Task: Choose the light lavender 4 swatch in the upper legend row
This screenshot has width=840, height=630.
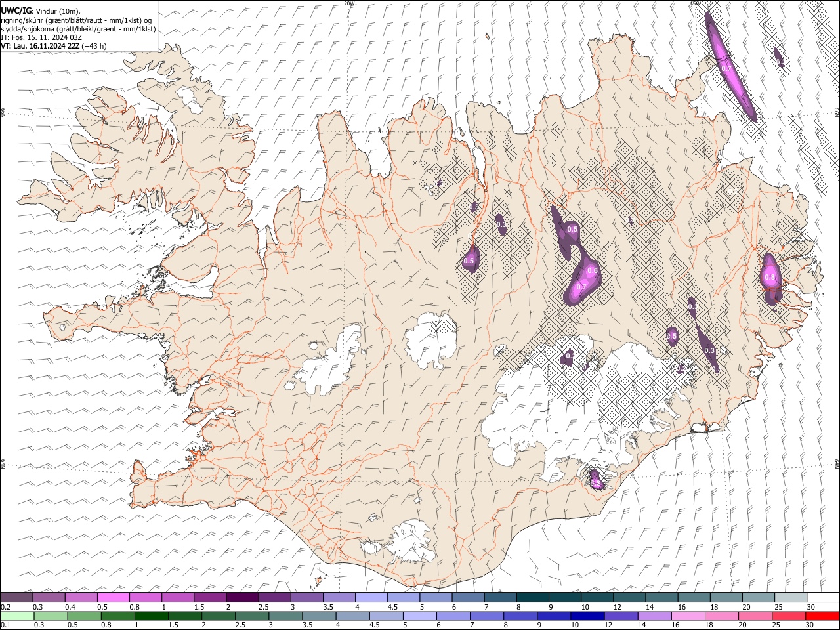Action: [371, 597]
